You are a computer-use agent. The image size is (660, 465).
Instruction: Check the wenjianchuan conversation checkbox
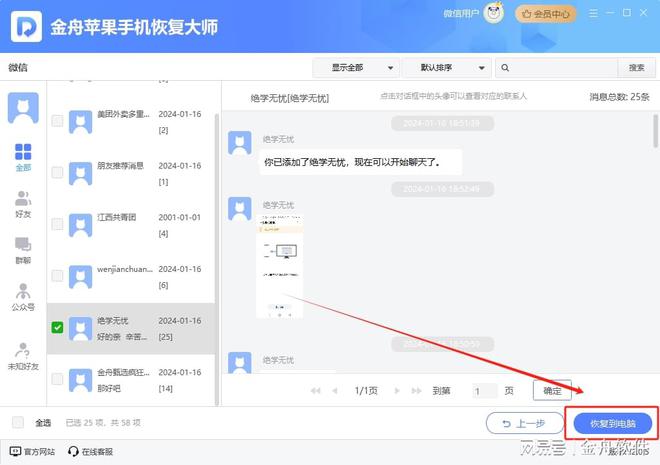click(57, 276)
